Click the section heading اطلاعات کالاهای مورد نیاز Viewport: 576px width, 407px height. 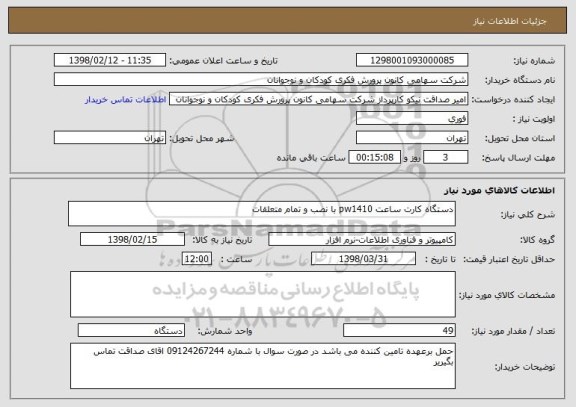[x=499, y=190]
